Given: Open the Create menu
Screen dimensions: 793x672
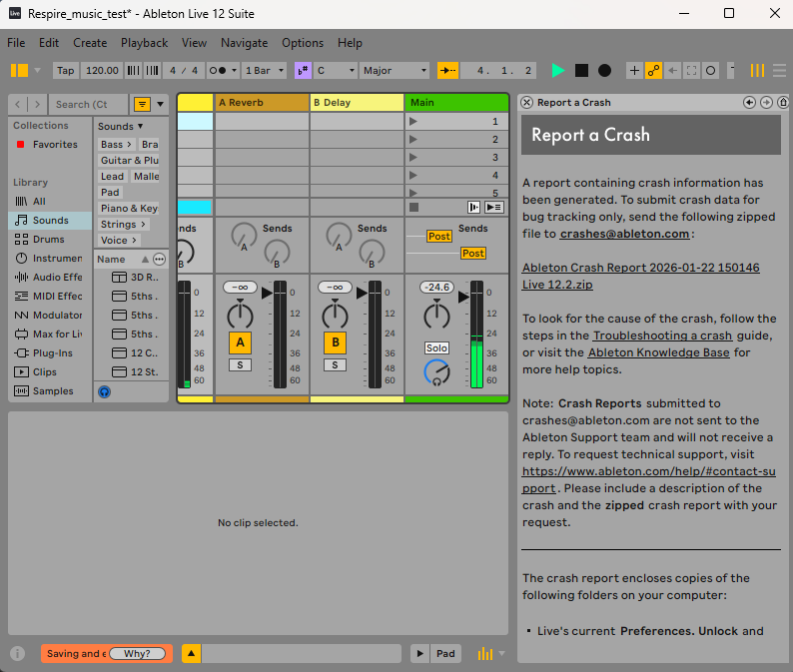Looking at the screenshot, I should point(90,43).
